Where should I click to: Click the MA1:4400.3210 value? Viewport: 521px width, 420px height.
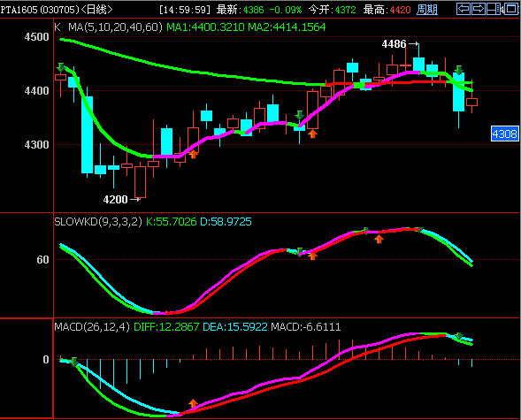tap(205, 27)
